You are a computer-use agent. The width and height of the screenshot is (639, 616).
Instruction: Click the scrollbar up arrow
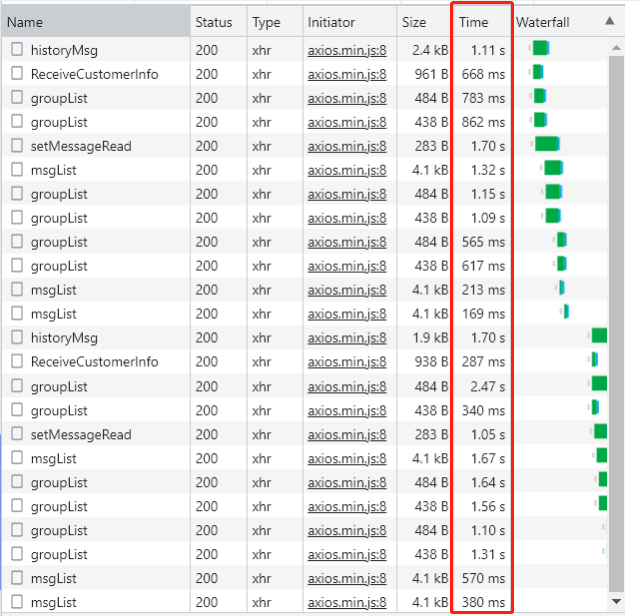click(x=616, y=48)
